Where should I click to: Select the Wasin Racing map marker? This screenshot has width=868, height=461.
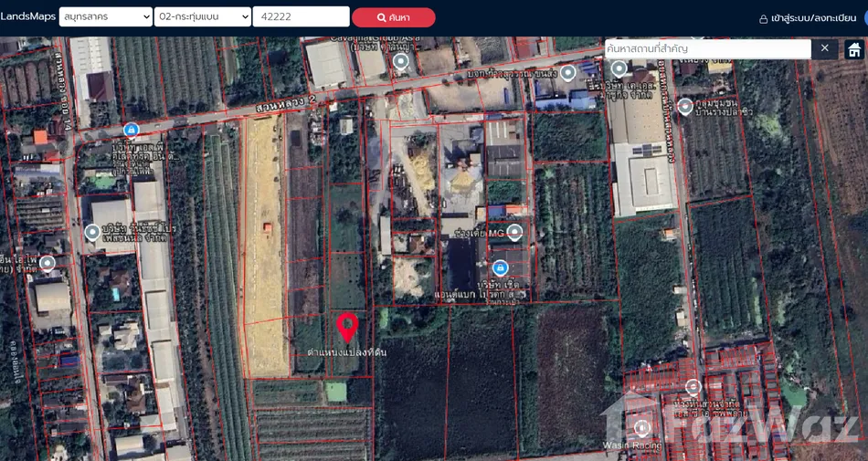tap(642, 427)
